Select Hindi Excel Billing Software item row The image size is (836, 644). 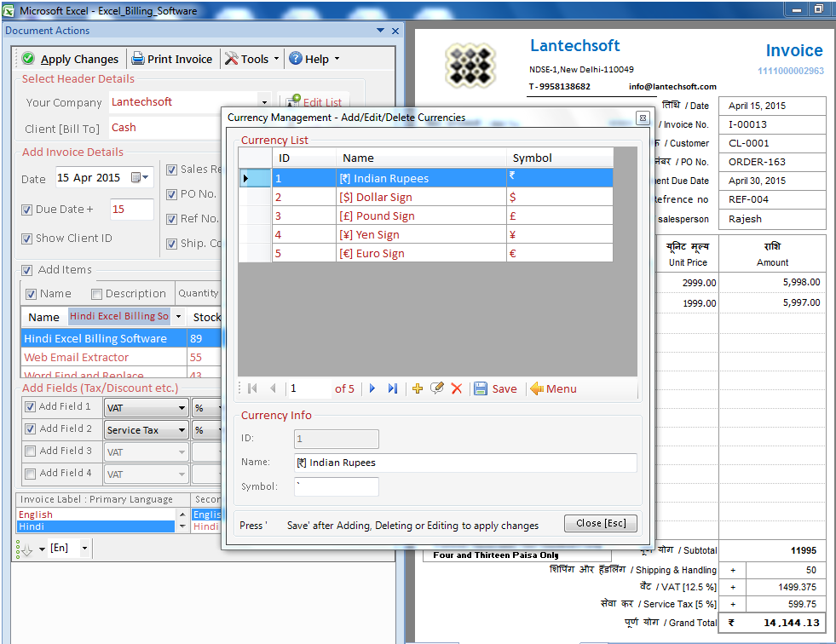tap(121, 338)
